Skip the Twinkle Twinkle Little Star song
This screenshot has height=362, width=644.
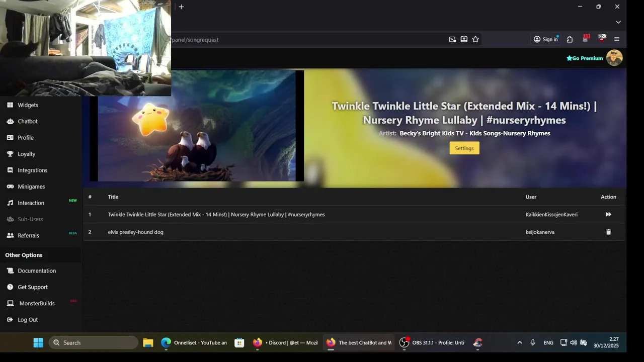pos(608,214)
